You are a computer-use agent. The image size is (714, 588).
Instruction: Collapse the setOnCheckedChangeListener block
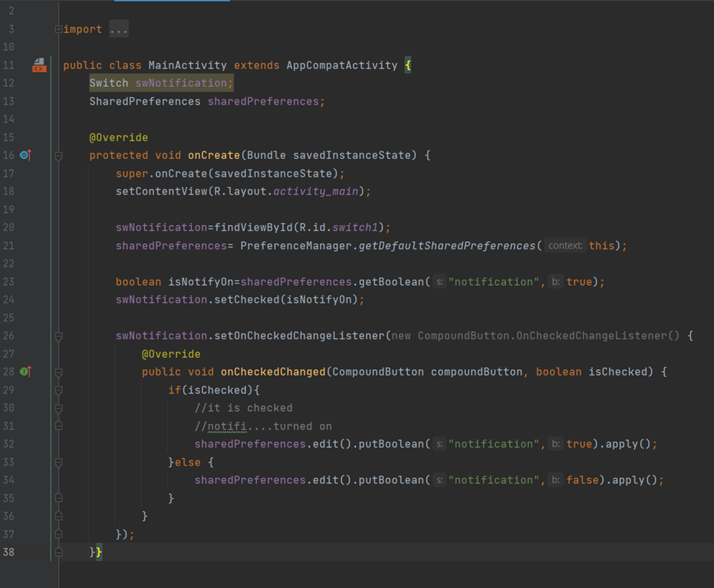click(58, 336)
